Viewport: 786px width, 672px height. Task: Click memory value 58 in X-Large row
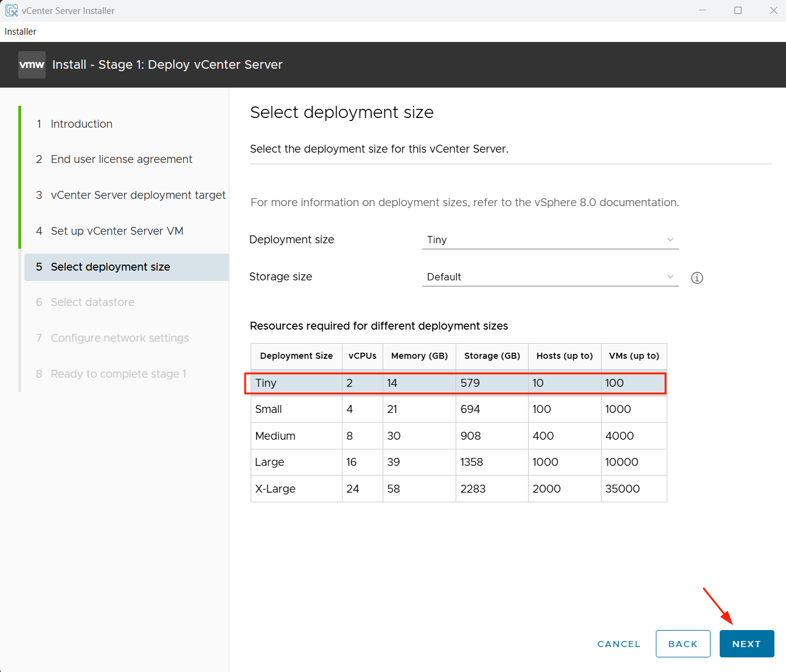(394, 489)
